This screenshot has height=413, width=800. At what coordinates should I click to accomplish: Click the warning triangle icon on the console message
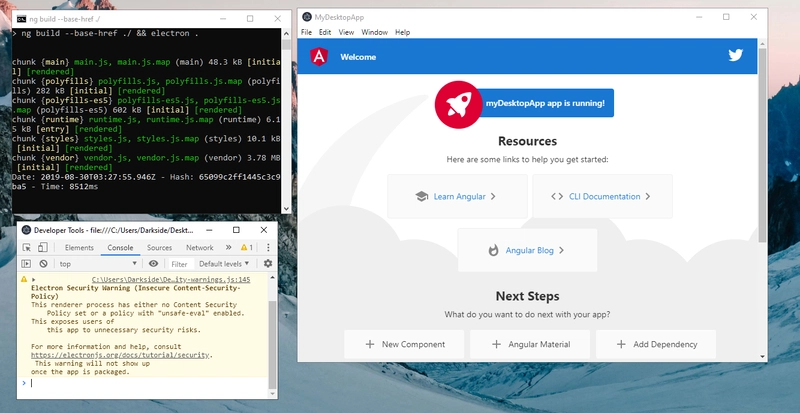tap(23, 279)
